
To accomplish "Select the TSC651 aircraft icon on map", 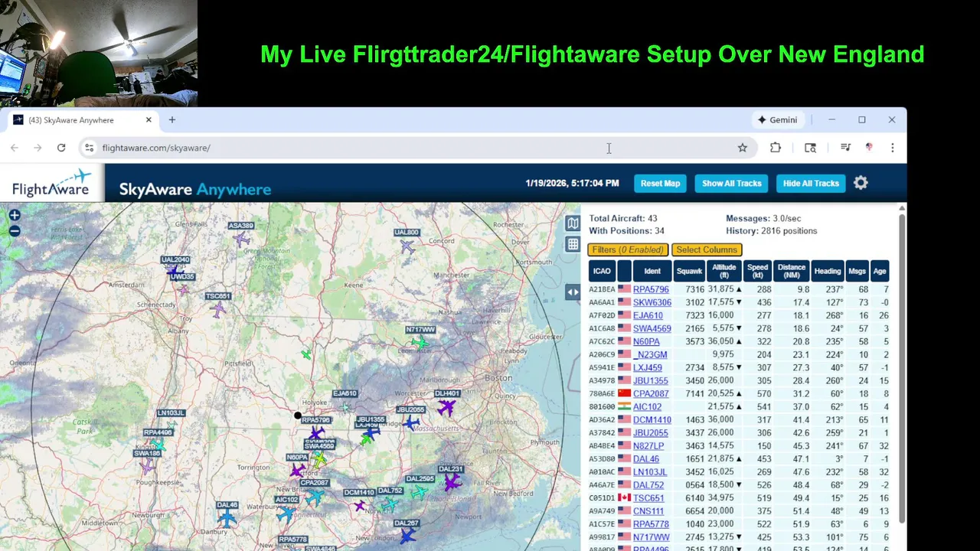I will point(219,309).
